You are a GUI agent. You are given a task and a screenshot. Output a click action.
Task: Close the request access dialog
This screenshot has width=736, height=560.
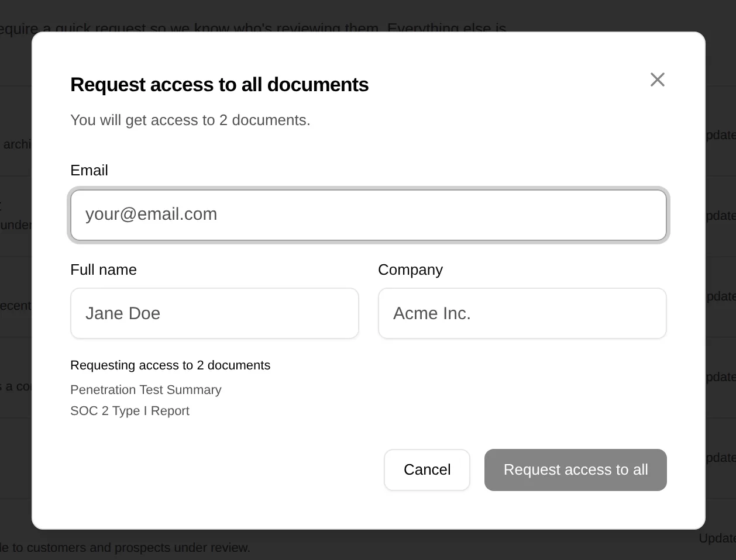658,79
